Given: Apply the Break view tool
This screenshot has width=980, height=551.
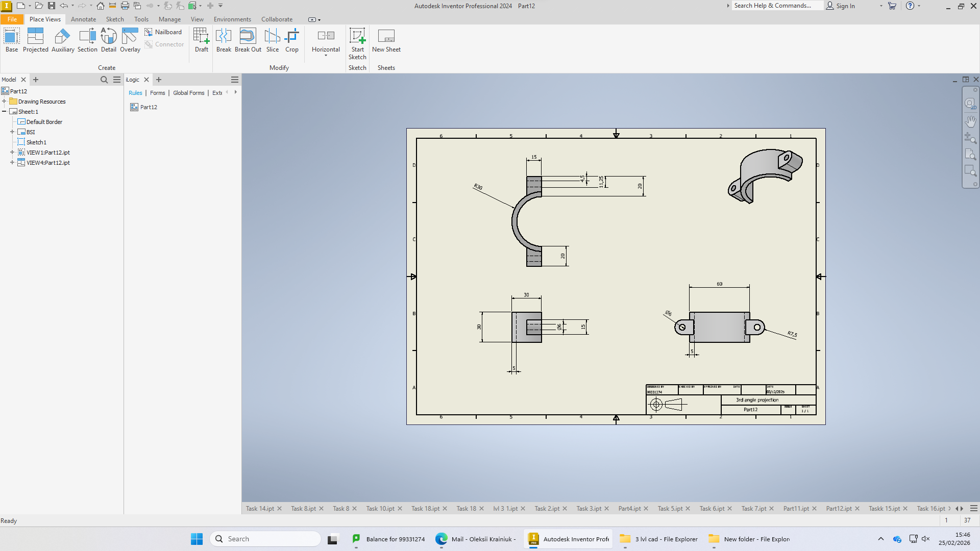Looking at the screenshot, I should coord(224,40).
